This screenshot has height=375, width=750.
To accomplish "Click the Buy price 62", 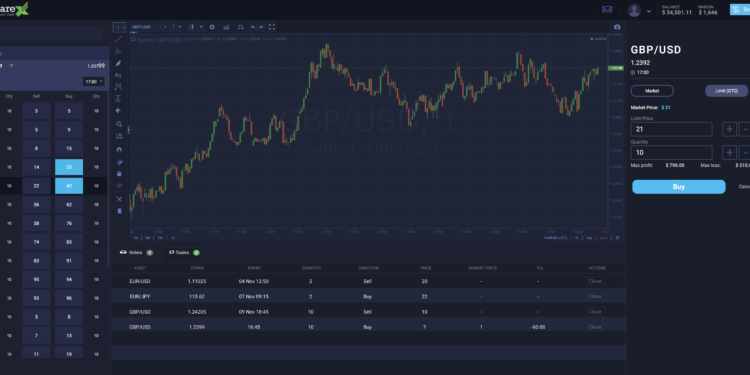I will pos(69,205).
